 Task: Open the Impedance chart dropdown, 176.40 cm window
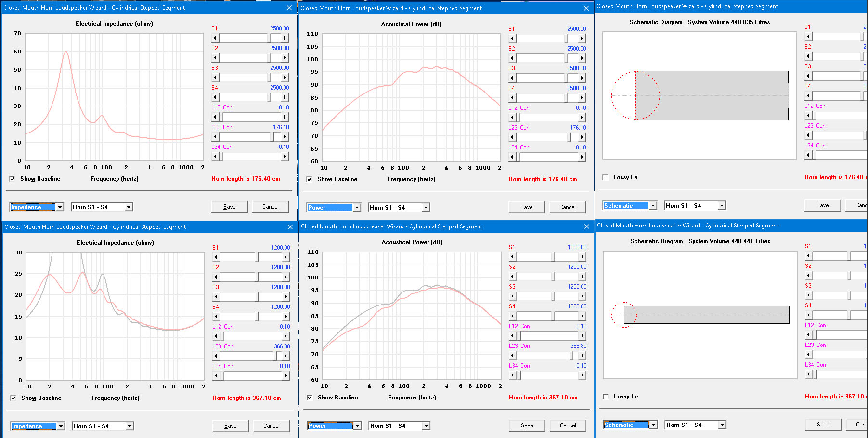(60, 207)
